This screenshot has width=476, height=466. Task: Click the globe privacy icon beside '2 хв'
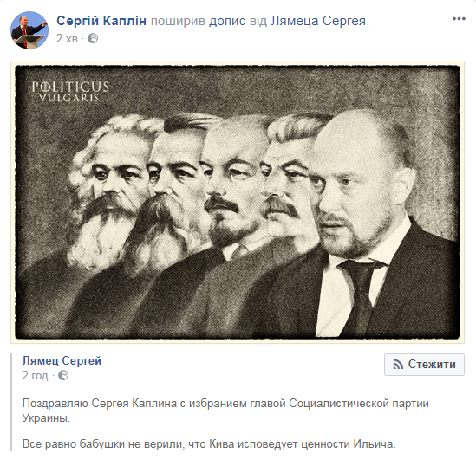(x=93, y=38)
